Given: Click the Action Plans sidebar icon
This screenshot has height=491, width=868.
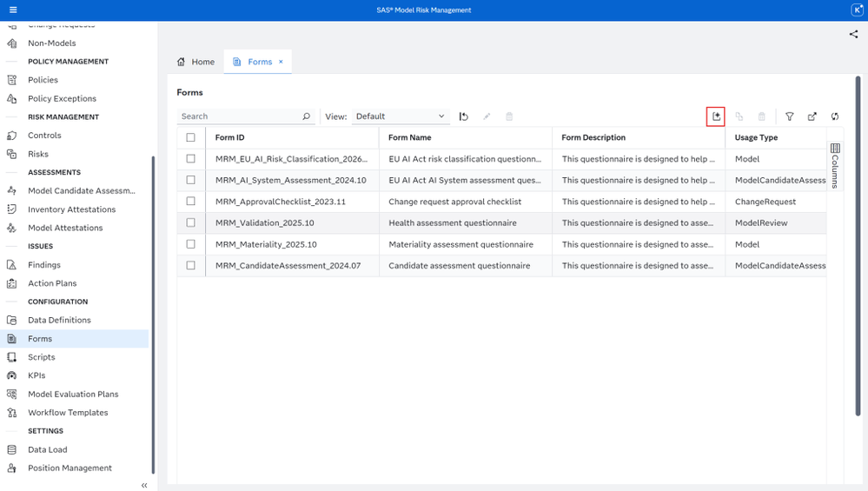Looking at the screenshot, I should point(11,283).
